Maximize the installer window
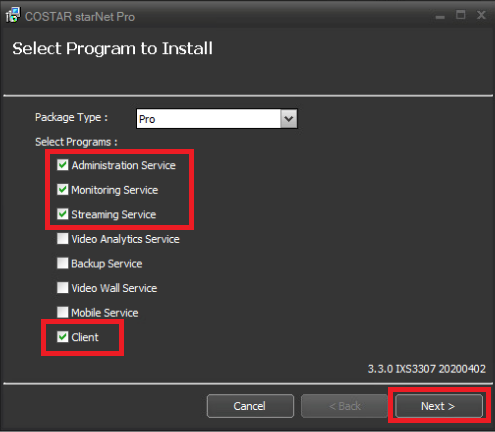The width and height of the screenshot is (495, 432). pos(461,15)
